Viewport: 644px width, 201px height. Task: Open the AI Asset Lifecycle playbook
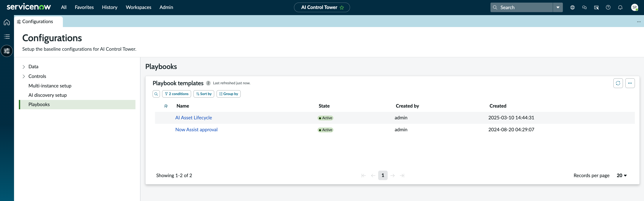pos(193,118)
